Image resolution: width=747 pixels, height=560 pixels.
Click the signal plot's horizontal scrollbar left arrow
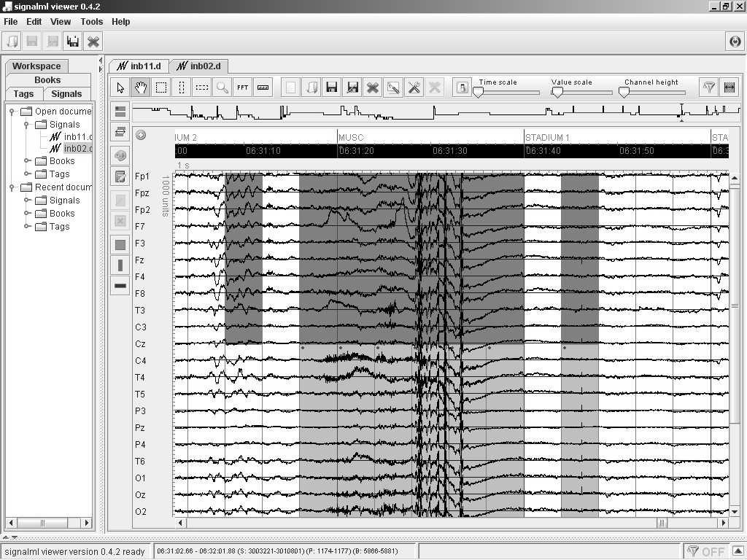coord(180,522)
